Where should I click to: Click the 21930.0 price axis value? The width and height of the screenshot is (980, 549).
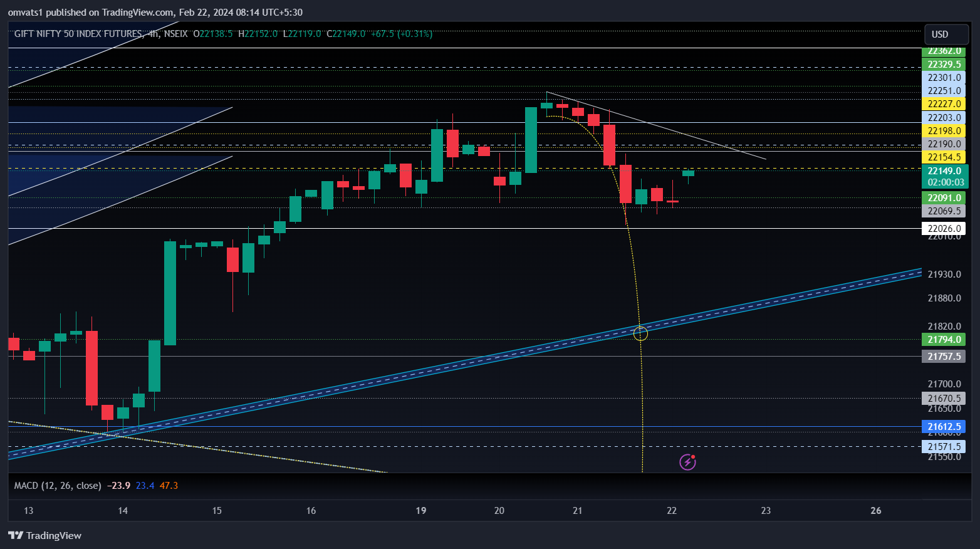(944, 274)
